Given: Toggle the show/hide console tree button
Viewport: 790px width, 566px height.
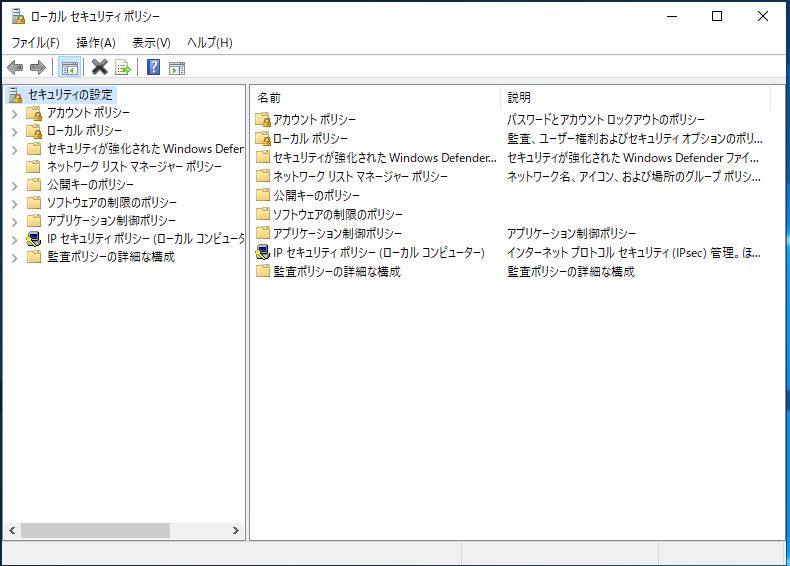Looking at the screenshot, I should click(69, 67).
